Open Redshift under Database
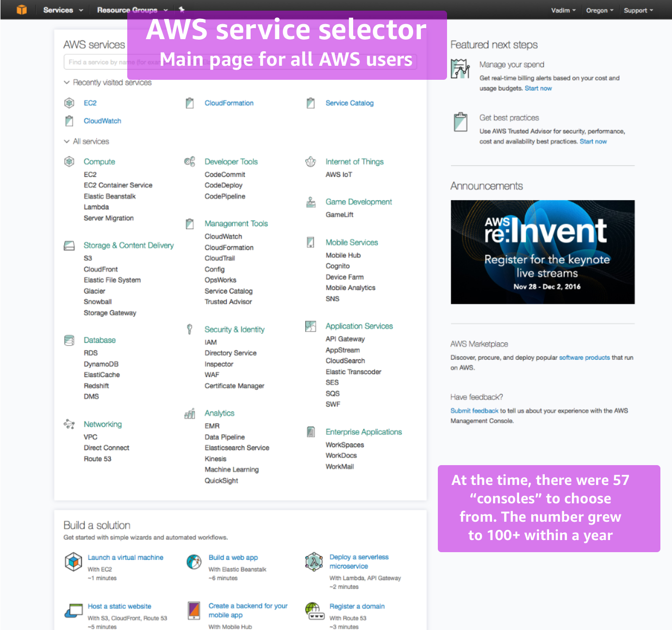 pos(96,386)
